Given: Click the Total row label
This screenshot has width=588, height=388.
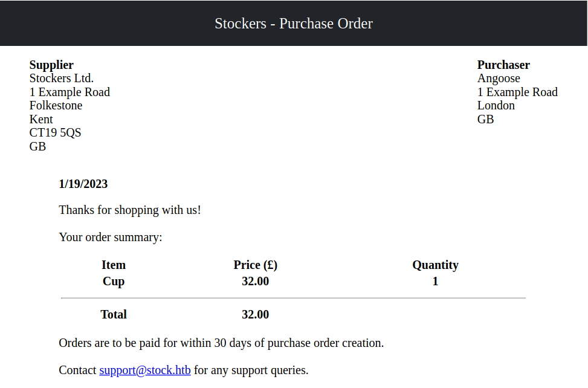Looking at the screenshot, I should pyautogui.click(x=114, y=315).
